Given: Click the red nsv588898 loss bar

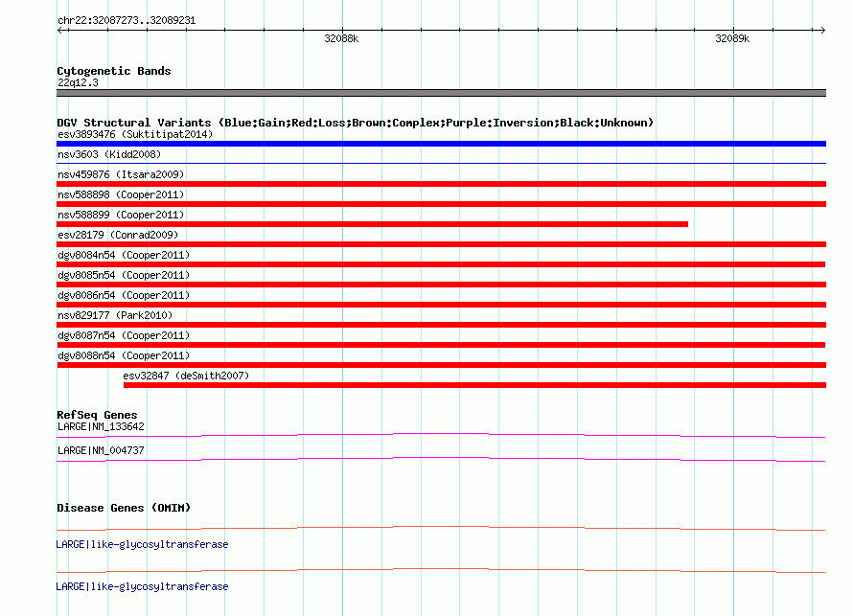Looking at the screenshot, I should click(441, 204).
